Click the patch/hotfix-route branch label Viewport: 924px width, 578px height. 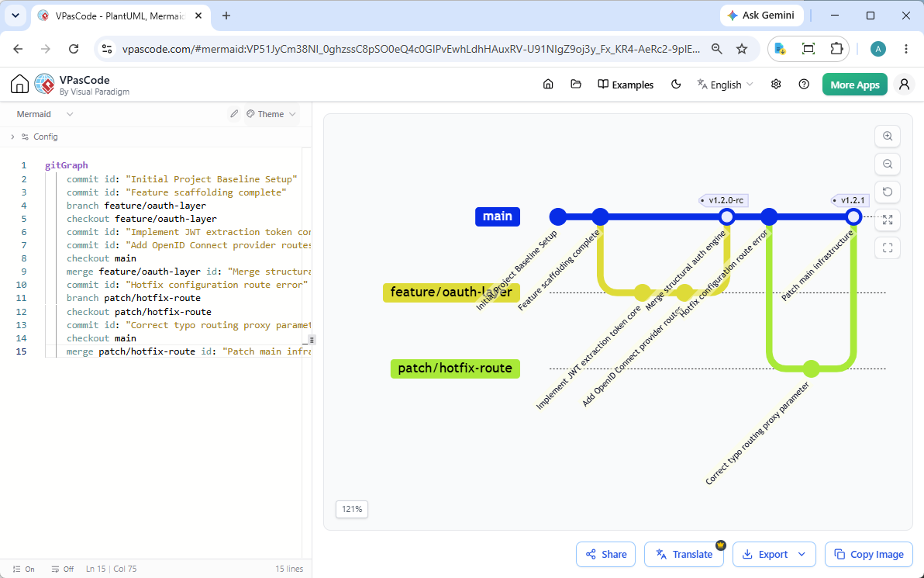coord(455,369)
